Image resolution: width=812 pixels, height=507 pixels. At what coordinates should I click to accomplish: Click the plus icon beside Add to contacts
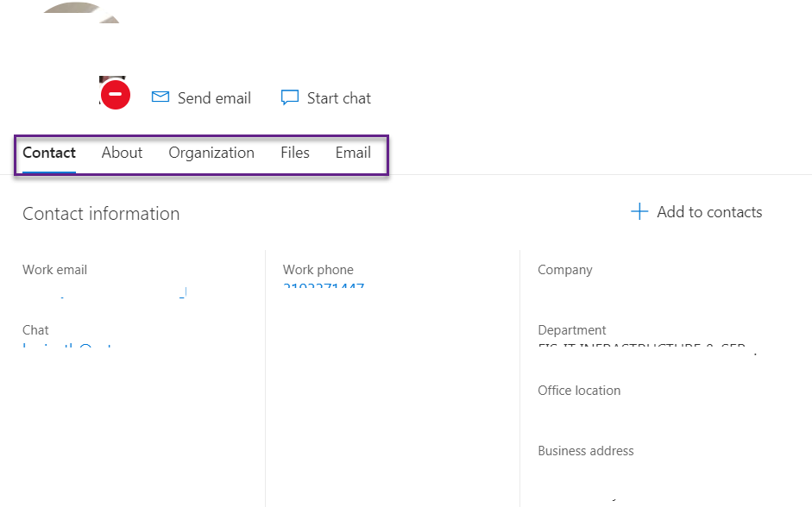(639, 212)
